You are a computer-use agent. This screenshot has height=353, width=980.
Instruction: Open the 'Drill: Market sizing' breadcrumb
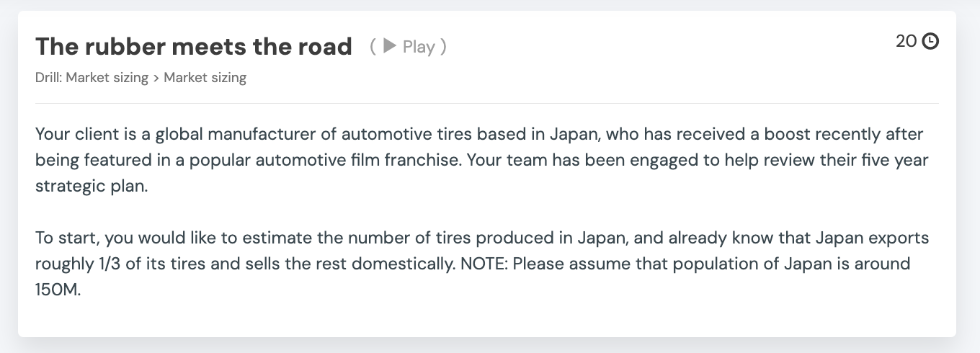click(92, 78)
